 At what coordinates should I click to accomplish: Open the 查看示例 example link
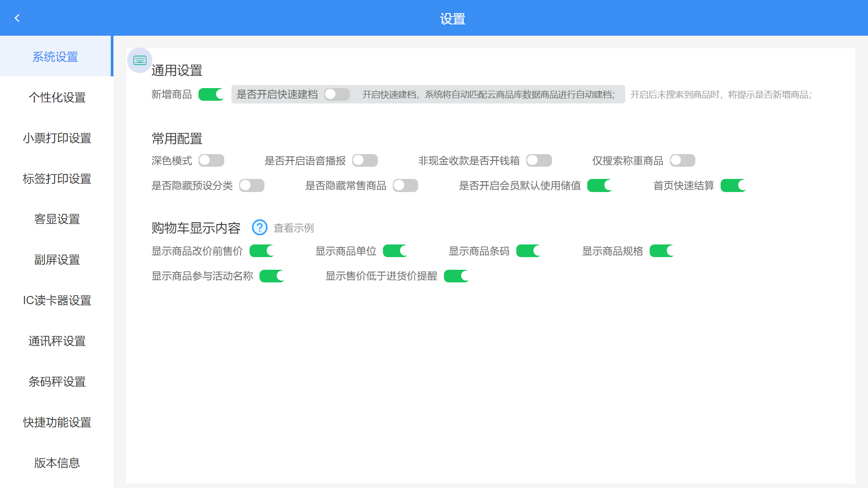point(293,228)
